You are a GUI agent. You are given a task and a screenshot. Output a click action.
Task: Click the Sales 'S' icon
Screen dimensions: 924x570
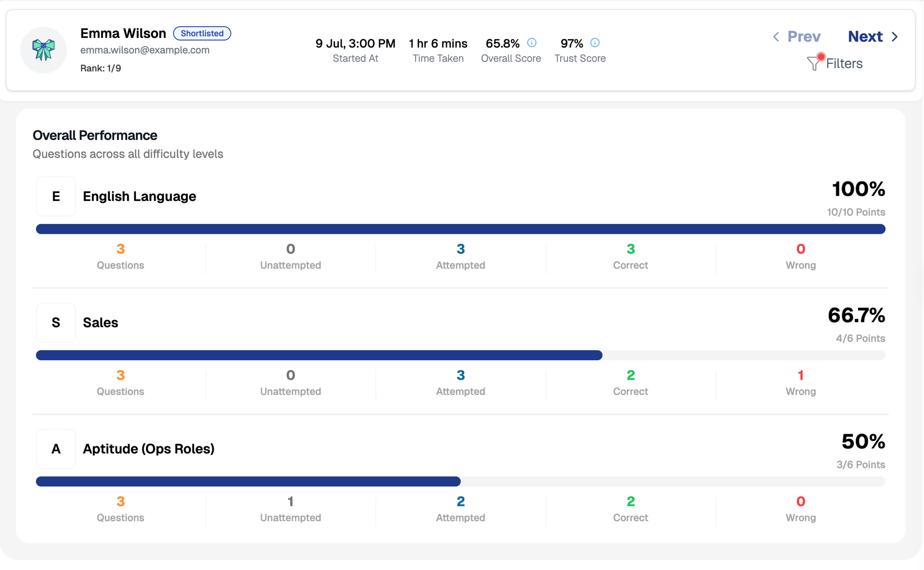(56, 322)
